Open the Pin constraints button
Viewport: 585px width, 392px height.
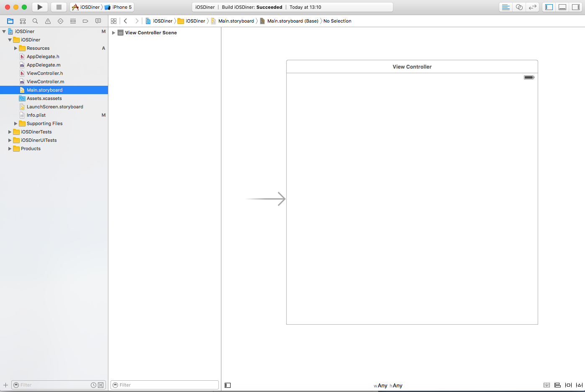(x=568, y=385)
